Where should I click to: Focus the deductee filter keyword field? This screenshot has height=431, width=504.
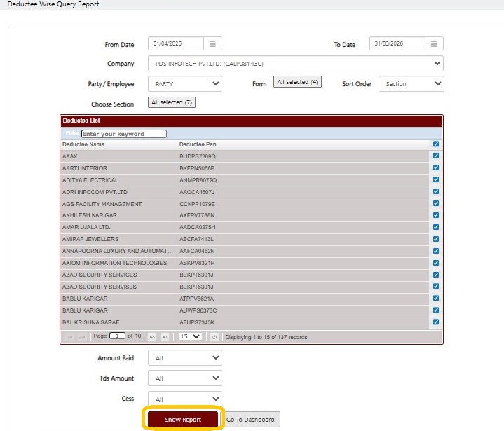click(x=124, y=134)
